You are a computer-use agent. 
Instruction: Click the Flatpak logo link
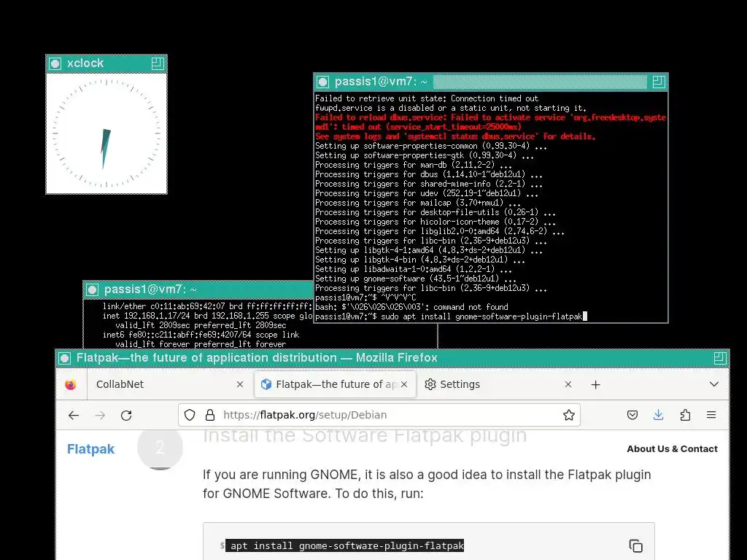(x=91, y=449)
